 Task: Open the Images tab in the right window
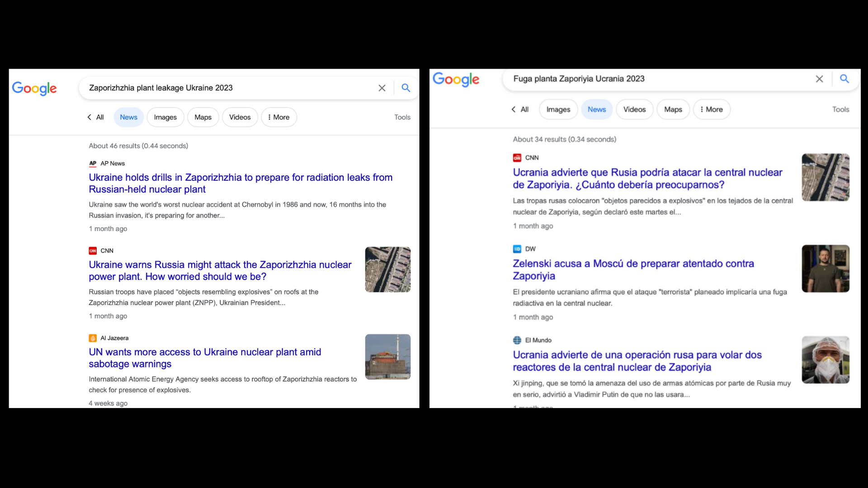point(558,109)
